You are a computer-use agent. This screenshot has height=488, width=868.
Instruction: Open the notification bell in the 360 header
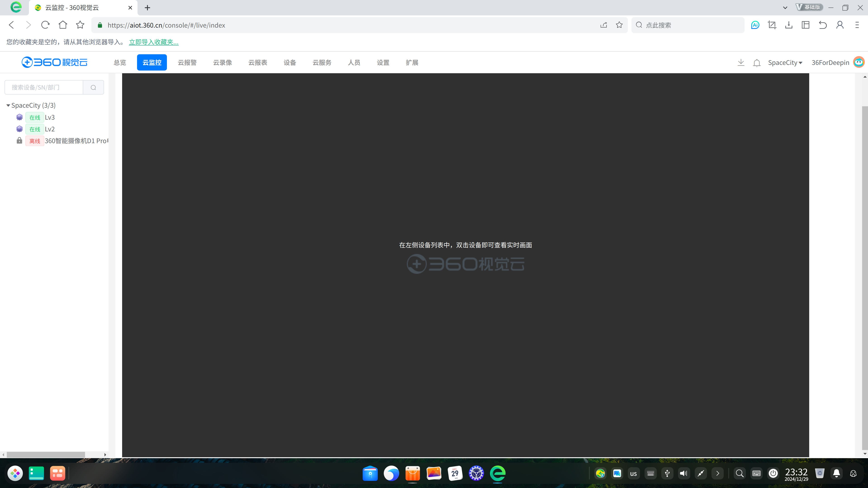(757, 63)
